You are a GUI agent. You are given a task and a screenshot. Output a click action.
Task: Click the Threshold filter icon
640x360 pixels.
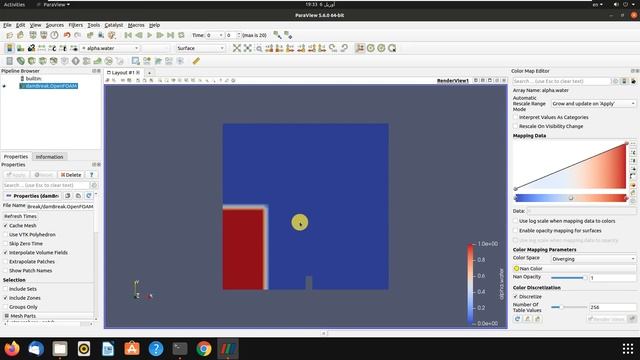click(x=53, y=61)
